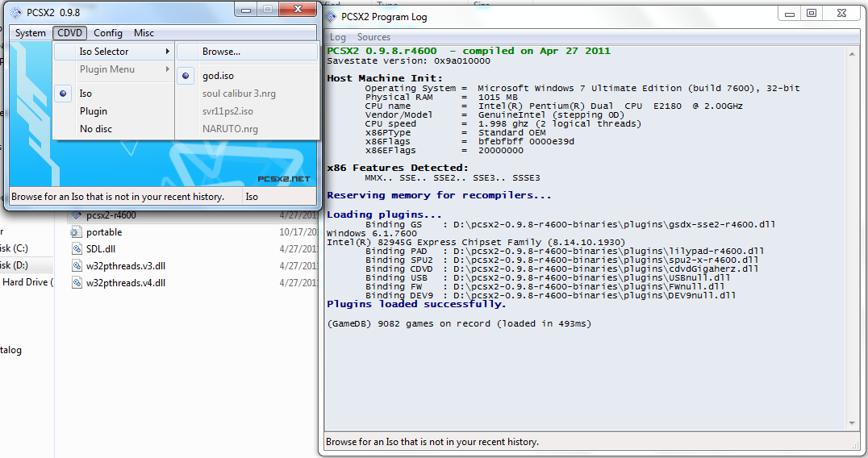The image size is (868, 458).
Task: Click the Binding SPU2 log line
Action: click(562, 260)
